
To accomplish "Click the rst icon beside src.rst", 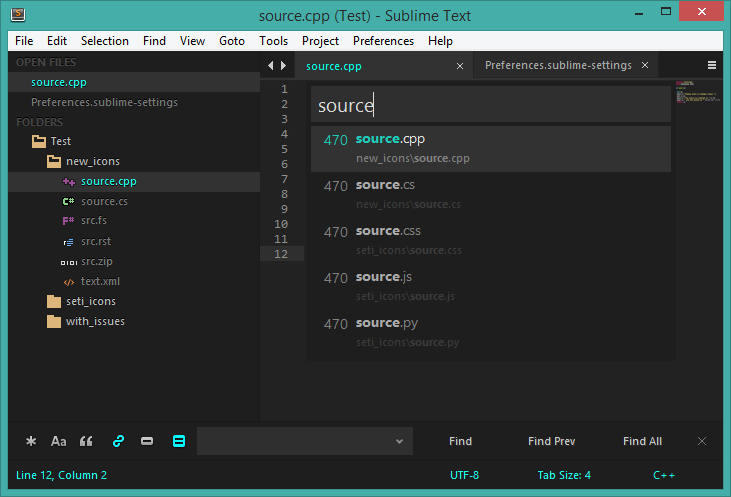I will tap(69, 242).
